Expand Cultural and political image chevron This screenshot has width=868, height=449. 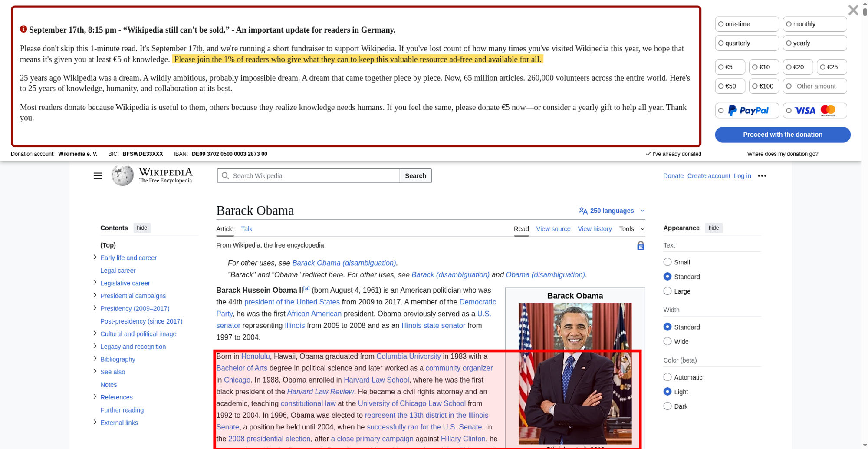click(95, 333)
